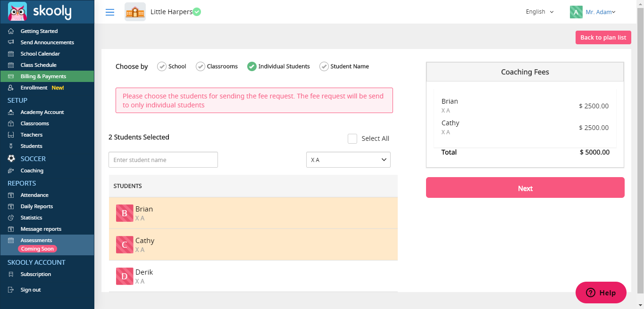Click the Attendance report icon

(11, 195)
